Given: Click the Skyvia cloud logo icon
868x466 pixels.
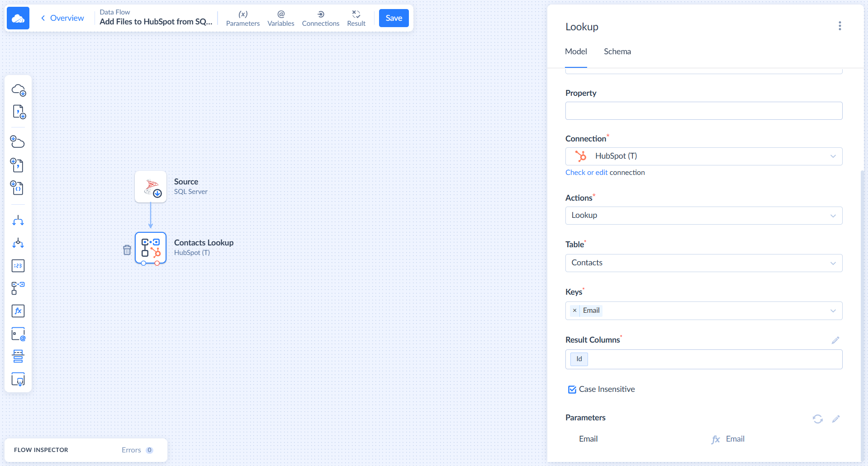Looking at the screenshot, I should point(18,18).
